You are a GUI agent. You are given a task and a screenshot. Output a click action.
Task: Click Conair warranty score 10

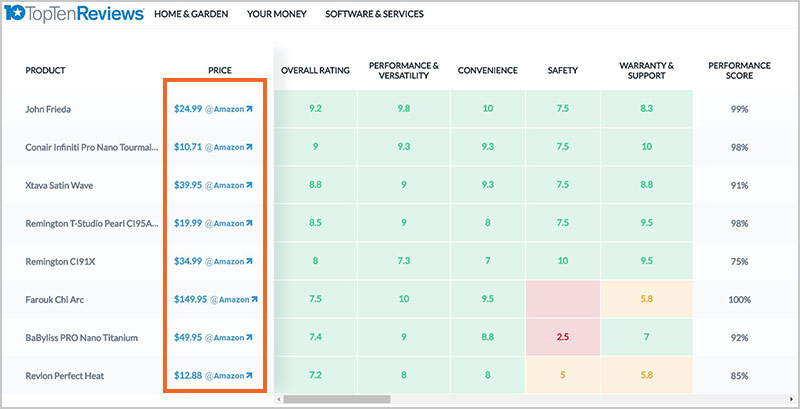(x=646, y=147)
